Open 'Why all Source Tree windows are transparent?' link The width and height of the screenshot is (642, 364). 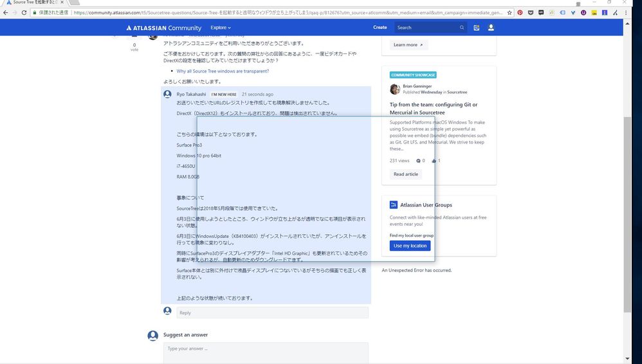pos(223,71)
